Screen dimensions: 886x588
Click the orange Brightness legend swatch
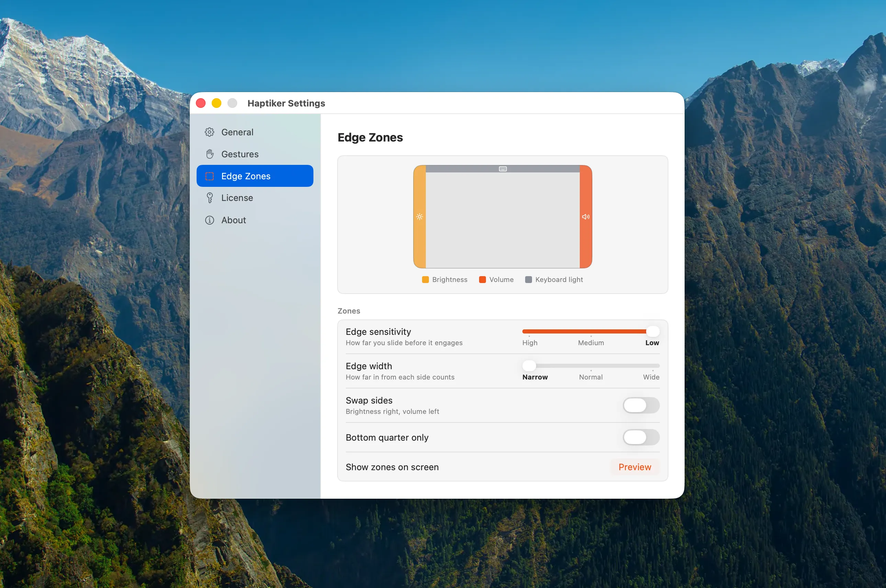[425, 280]
